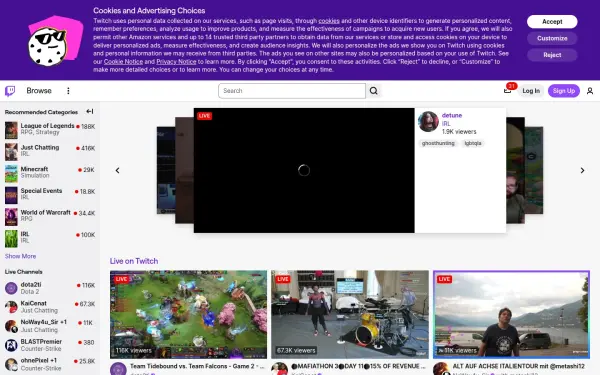Select the ghosthunting tag
This screenshot has width=600, height=375.
438,143
